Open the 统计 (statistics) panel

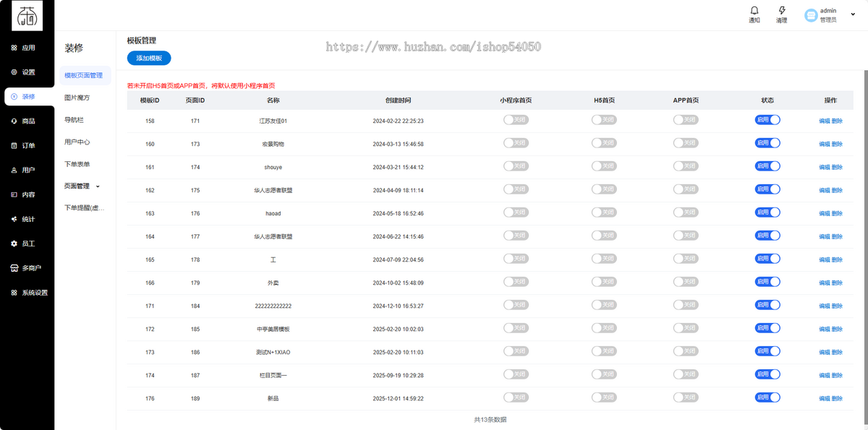[x=27, y=219]
